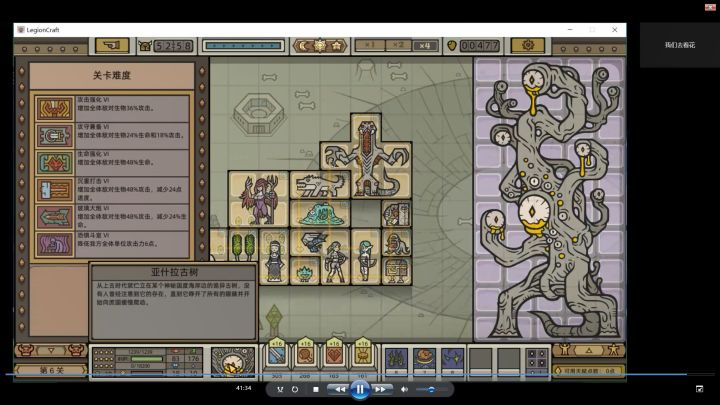
Task: Click the second difficulty modifier icon
Action: click(x=55, y=136)
